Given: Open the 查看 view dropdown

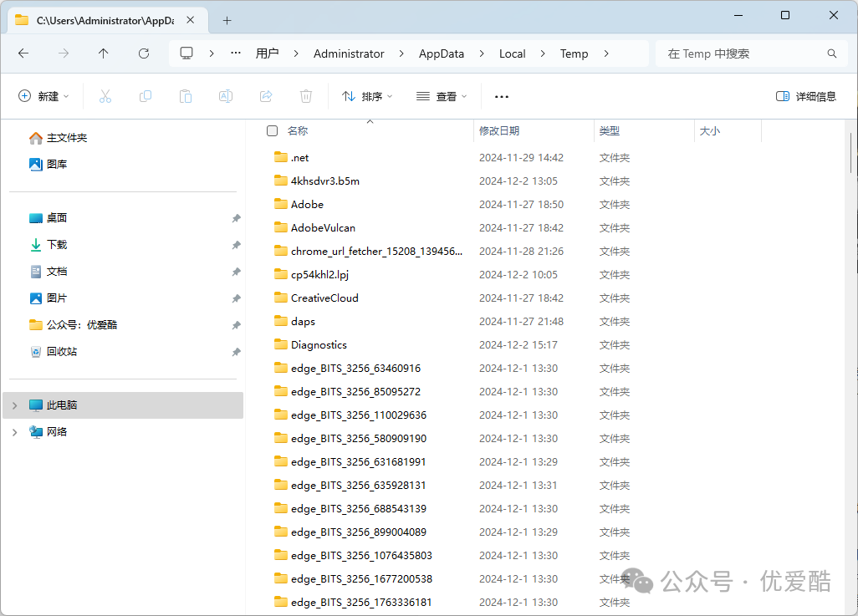Looking at the screenshot, I should pyautogui.click(x=442, y=96).
